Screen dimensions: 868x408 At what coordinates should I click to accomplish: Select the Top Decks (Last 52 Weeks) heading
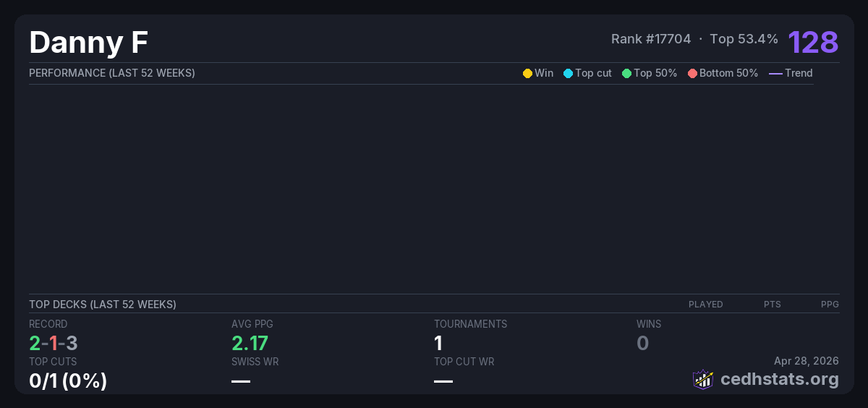pyautogui.click(x=103, y=305)
